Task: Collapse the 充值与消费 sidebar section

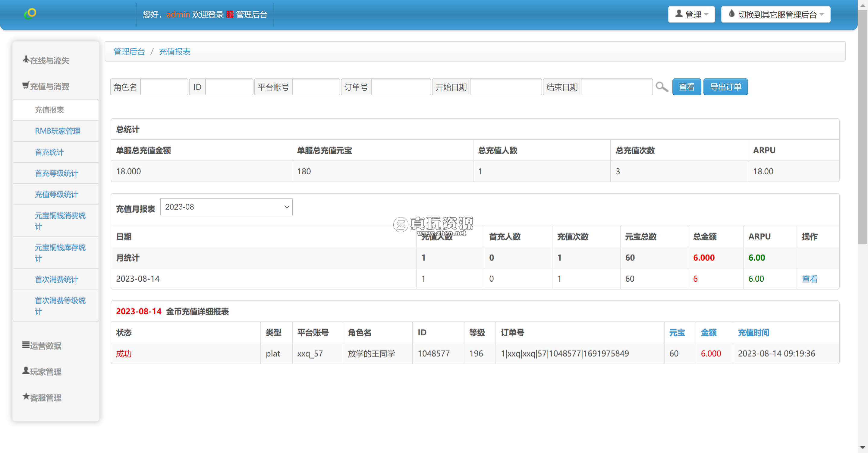Action: coord(46,86)
